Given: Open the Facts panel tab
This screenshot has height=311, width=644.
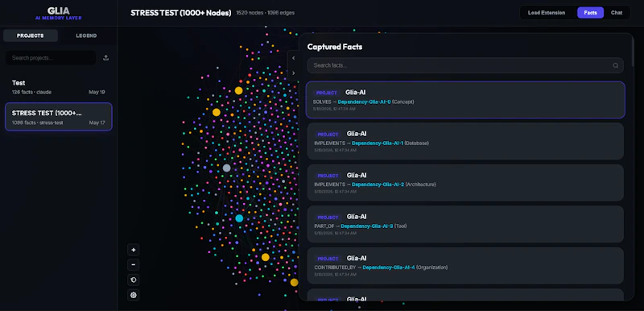Looking at the screenshot, I should click(590, 13).
